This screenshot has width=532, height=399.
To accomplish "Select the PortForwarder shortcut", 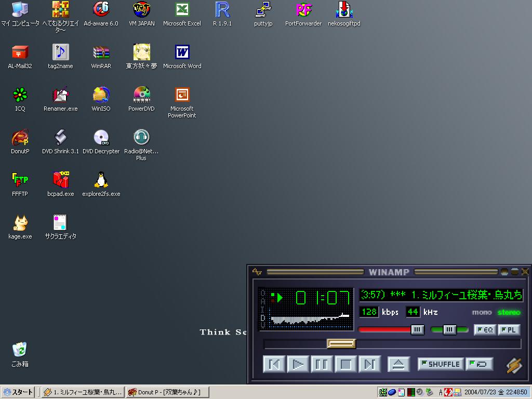I will click(303, 14).
